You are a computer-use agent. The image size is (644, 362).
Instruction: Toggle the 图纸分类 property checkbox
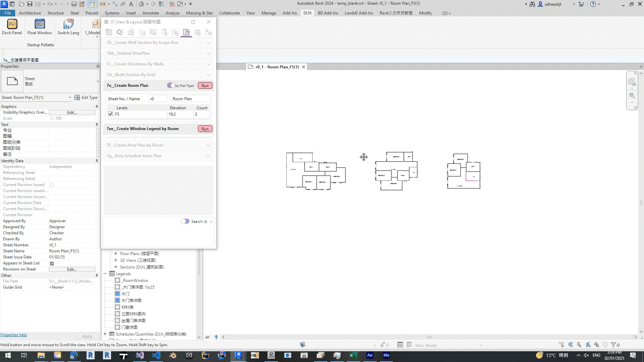pos(98,142)
